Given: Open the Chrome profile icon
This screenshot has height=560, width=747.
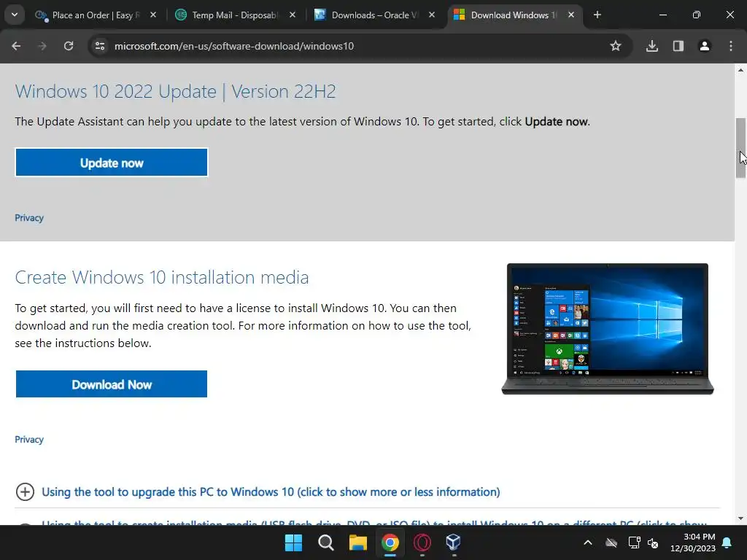Looking at the screenshot, I should pos(705,46).
